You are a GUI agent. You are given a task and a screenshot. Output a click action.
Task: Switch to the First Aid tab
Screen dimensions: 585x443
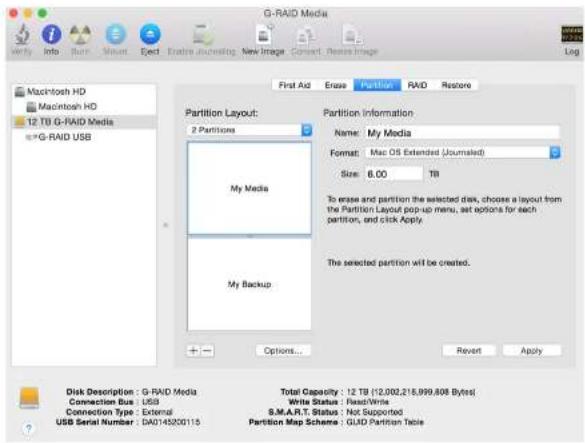[294, 85]
